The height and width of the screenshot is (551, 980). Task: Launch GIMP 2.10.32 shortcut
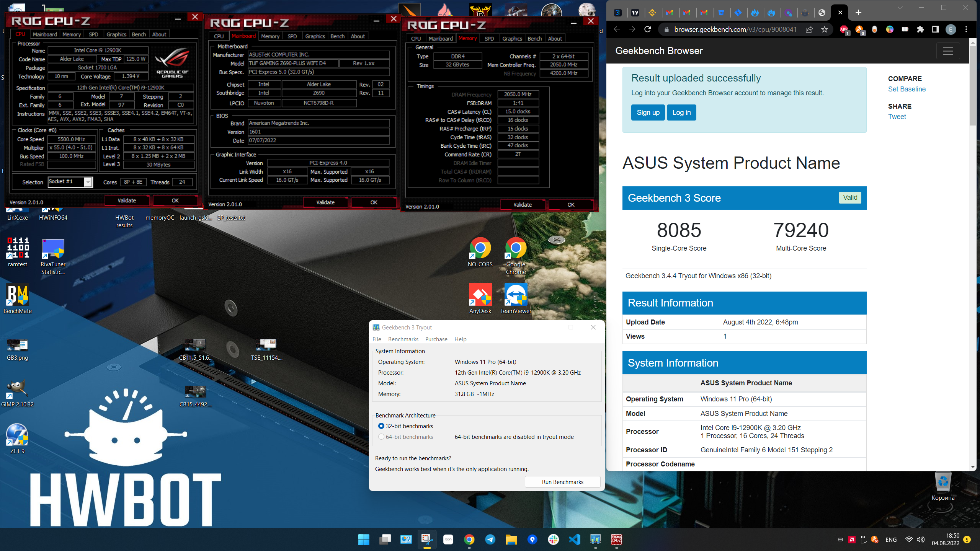17,393
